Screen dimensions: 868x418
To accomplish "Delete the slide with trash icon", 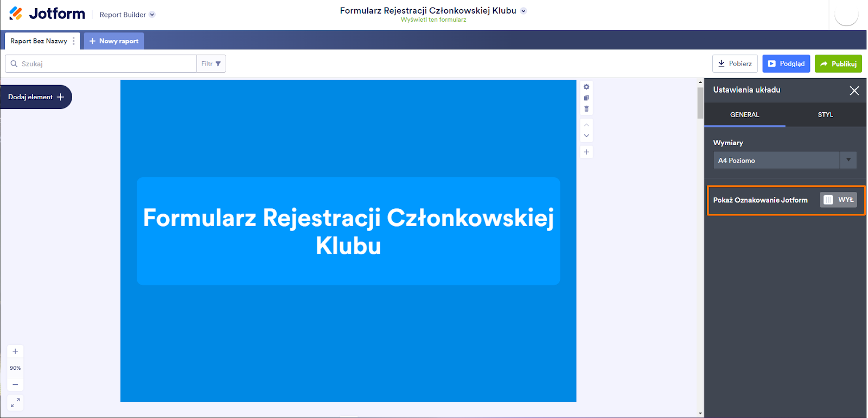I will (586, 109).
